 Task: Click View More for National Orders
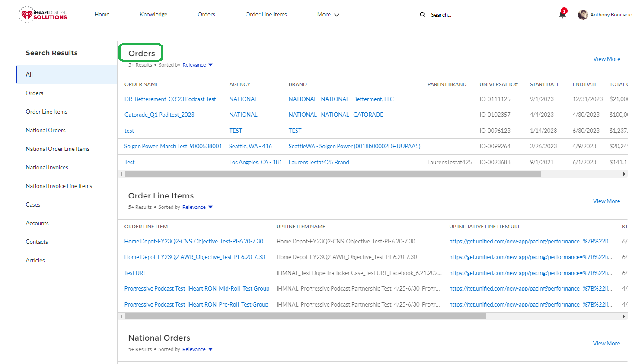pos(606,343)
